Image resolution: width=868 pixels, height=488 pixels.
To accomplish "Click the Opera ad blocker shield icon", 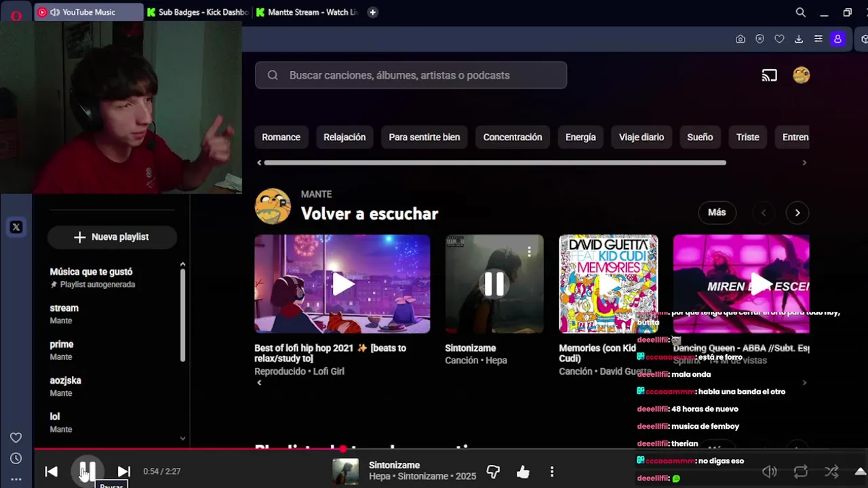I will [x=760, y=39].
